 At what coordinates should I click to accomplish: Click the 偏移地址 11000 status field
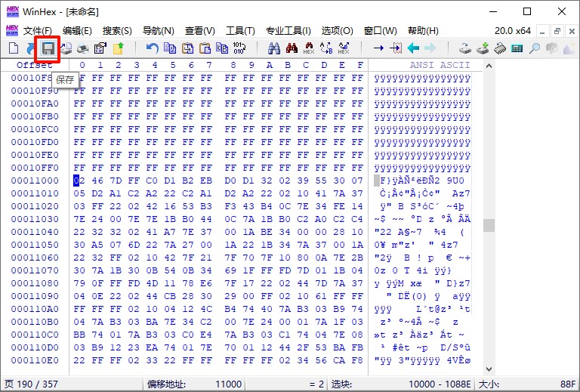194,384
